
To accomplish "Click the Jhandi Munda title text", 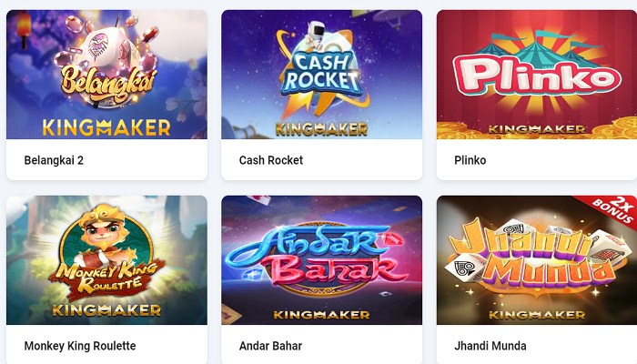I will pos(490,346).
